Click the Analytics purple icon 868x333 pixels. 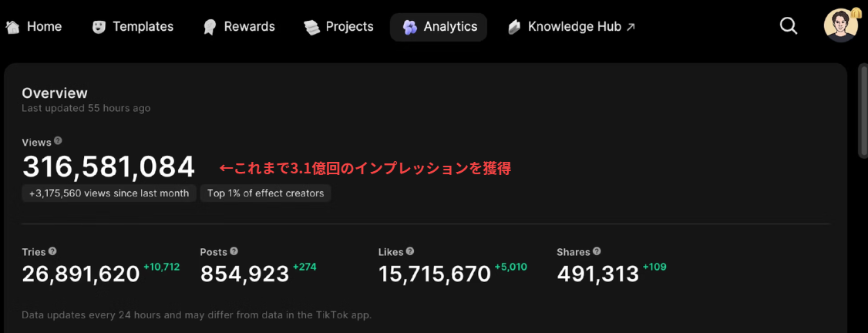pos(409,27)
